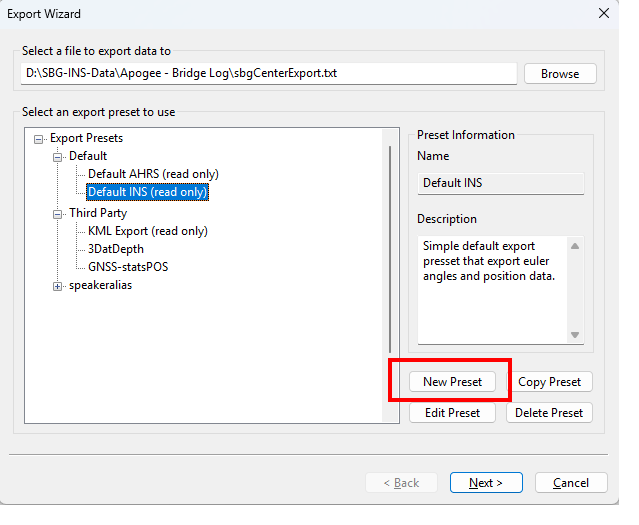Select the speakeralias tree item

pyautogui.click(x=100, y=286)
